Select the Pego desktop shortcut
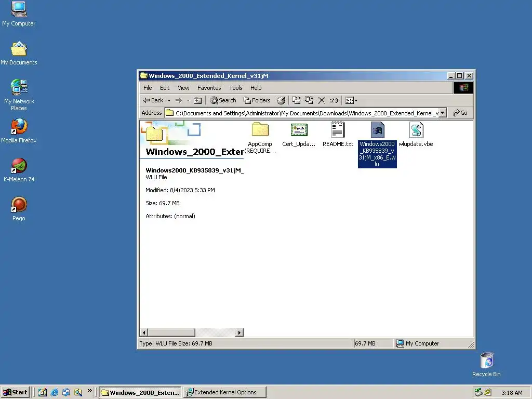The height and width of the screenshot is (399, 532). [x=19, y=209]
